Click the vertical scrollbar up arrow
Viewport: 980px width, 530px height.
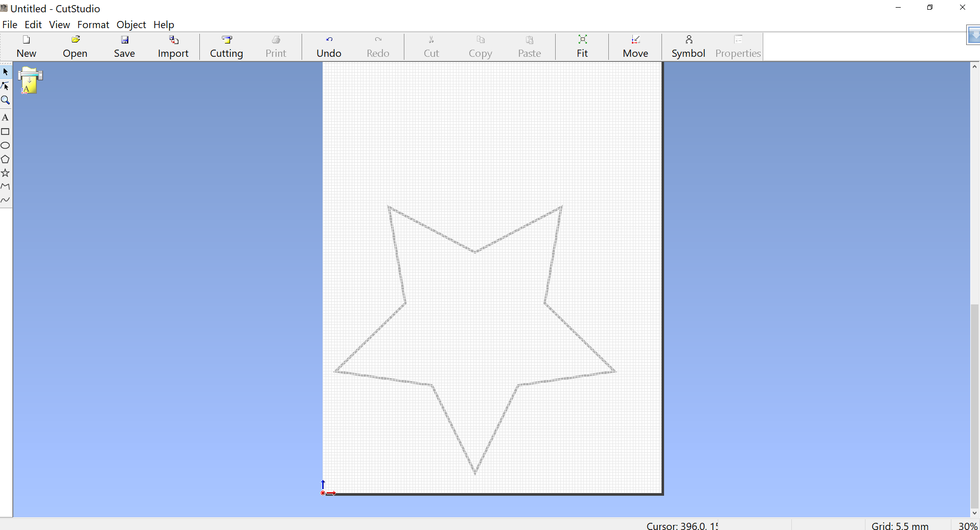[975, 67]
